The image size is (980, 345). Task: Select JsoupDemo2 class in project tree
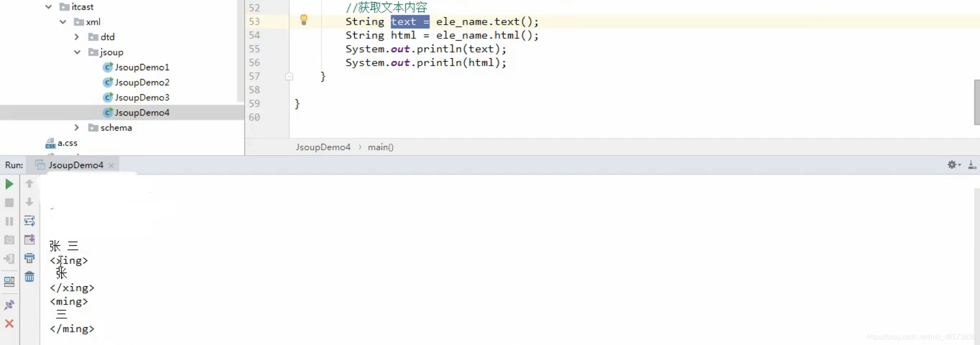click(x=136, y=82)
